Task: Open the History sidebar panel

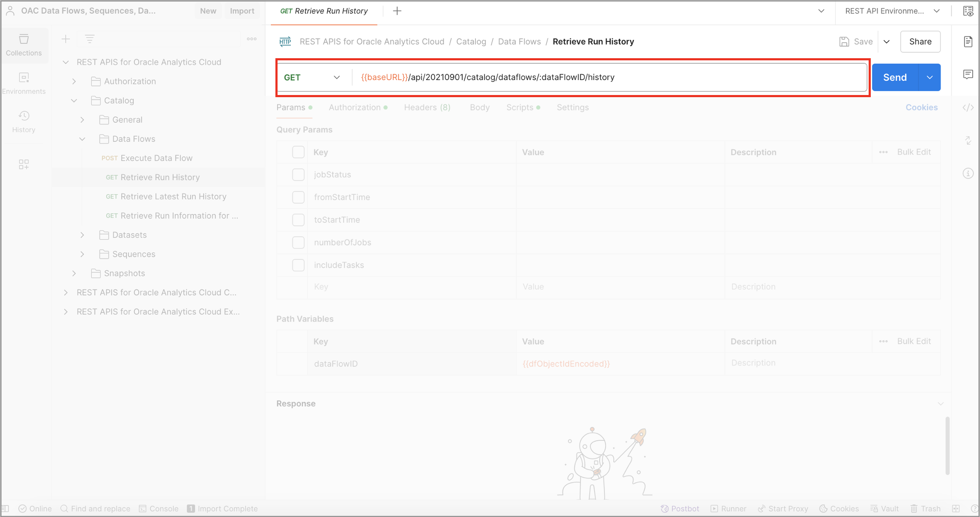Action: click(x=24, y=121)
